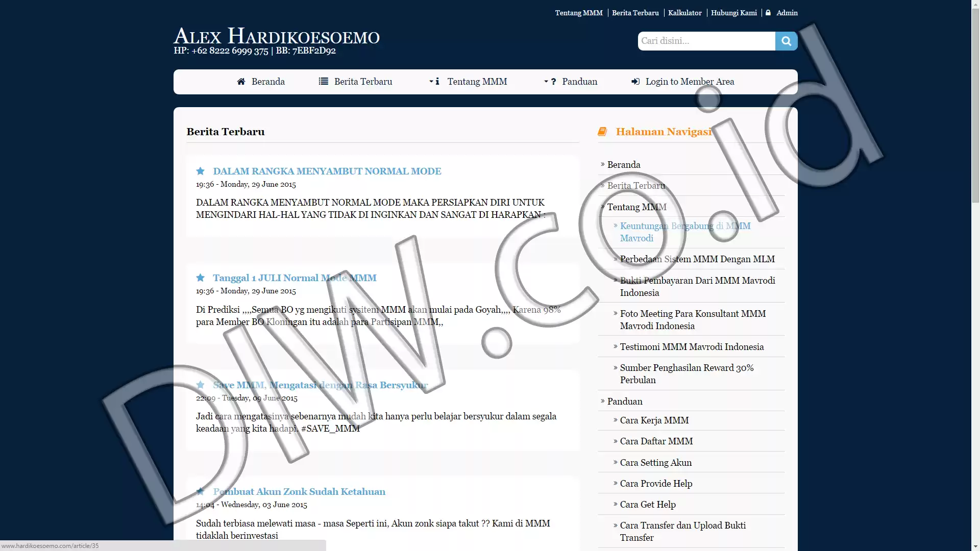Click the vertical page scrollbar thumb

975,105
